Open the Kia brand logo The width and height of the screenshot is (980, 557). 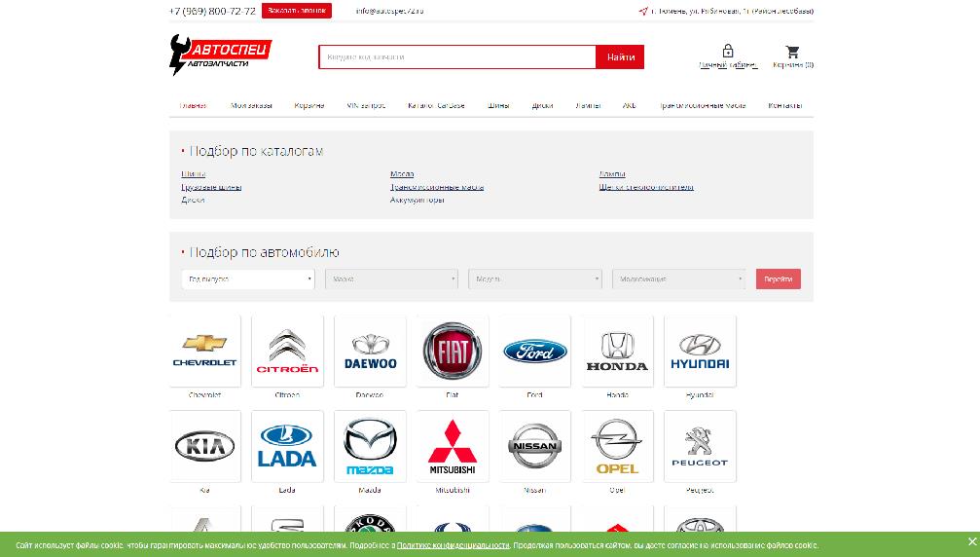(x=205, y=446)
